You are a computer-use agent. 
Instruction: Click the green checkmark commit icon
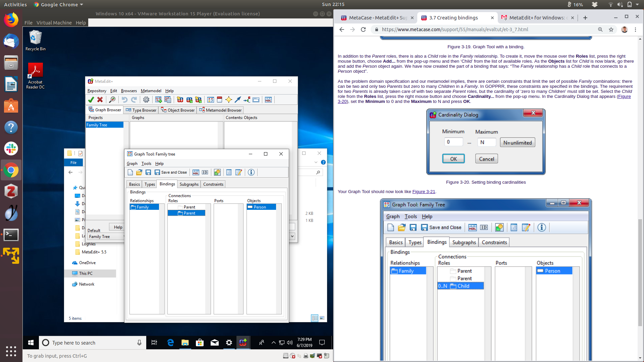(x=91, y=100)
